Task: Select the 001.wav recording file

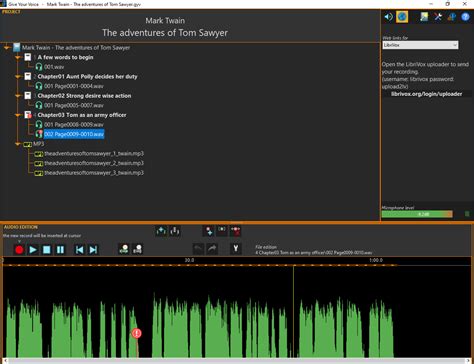Action: click(54, 67)
